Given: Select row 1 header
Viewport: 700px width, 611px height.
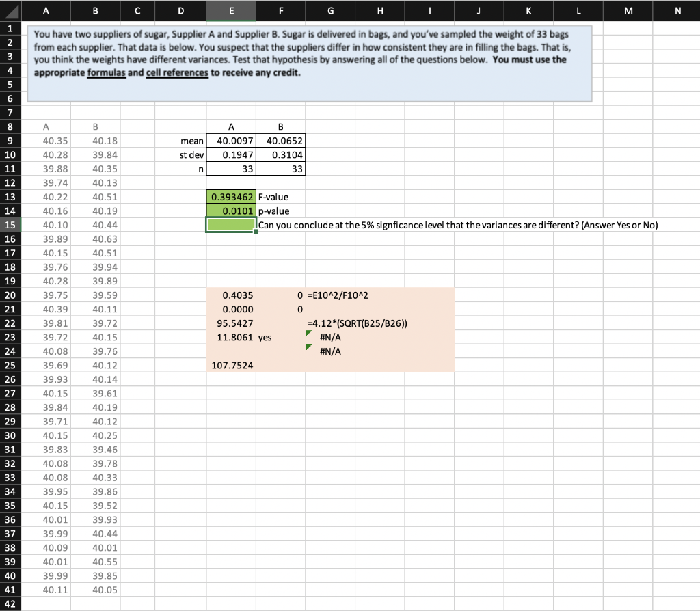Looking at the screenshot, I should [x=10, y=29].
